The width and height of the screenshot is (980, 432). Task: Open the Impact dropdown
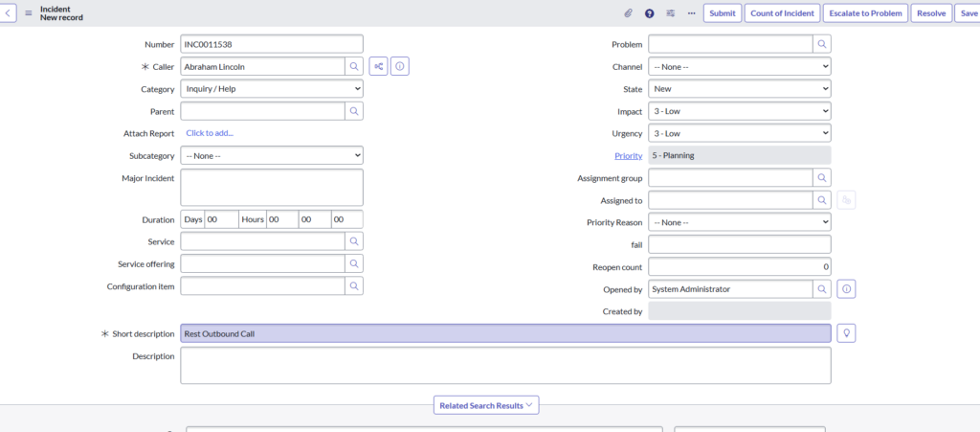739,111
